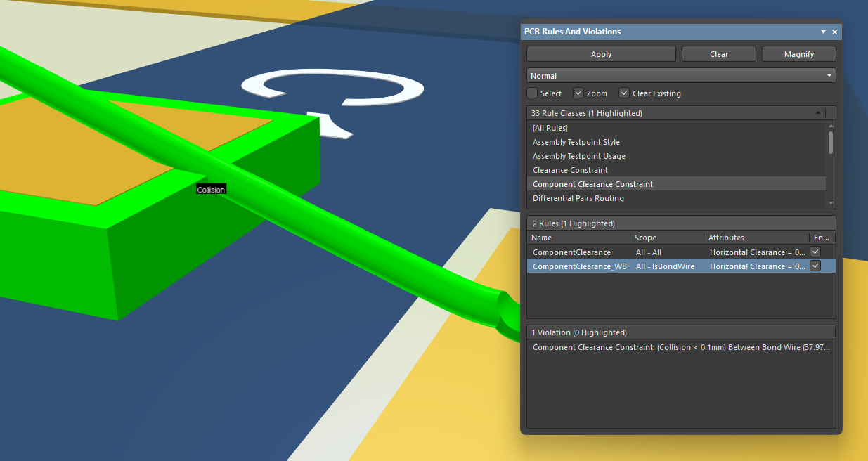This screenshot has height=461, width=868.
Task: Select the Differential Pairs Routing rule class
Action: [x=578, y=198]
